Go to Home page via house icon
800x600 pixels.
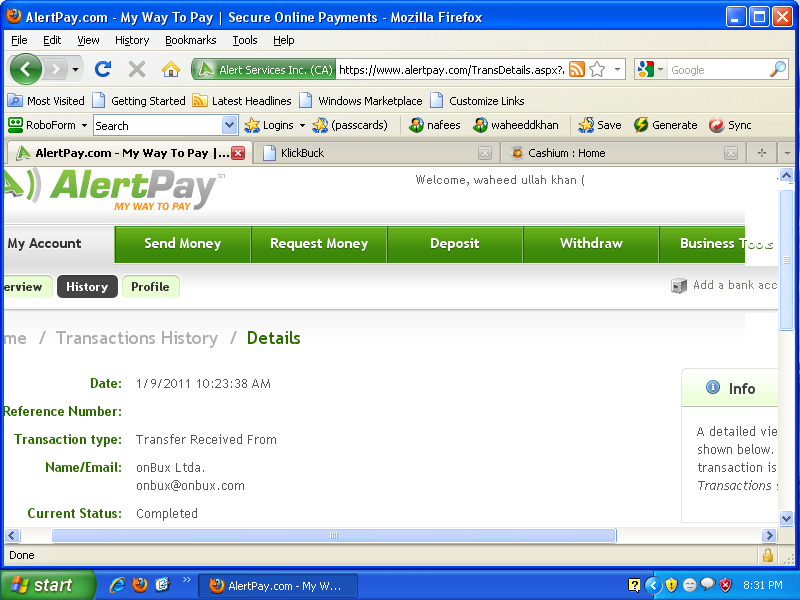171,69
